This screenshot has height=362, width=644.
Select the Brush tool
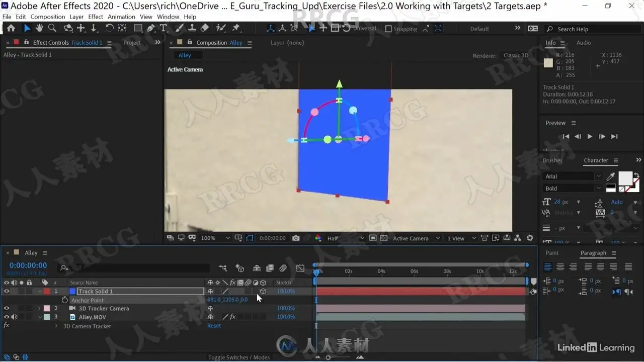(180, 29)
